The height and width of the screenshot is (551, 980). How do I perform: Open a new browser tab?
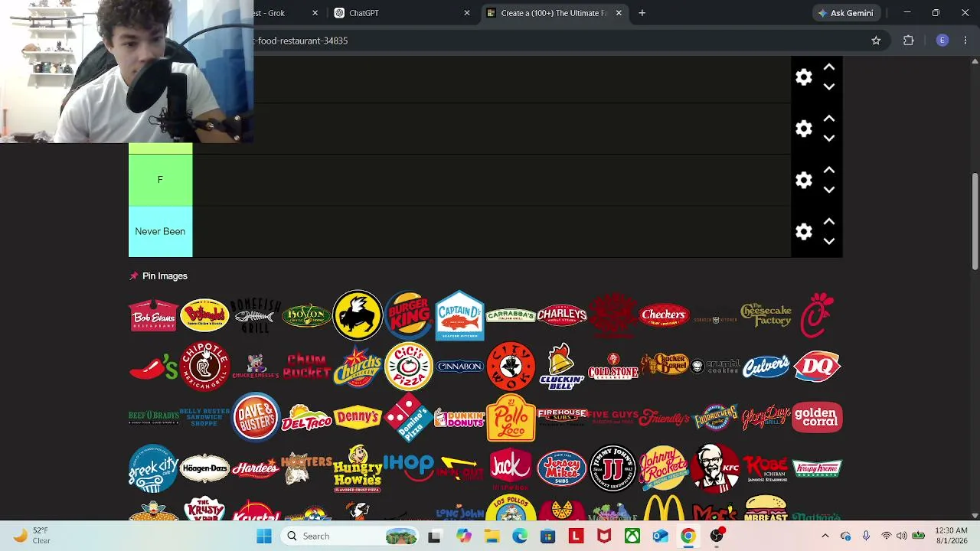click(642, 13)
